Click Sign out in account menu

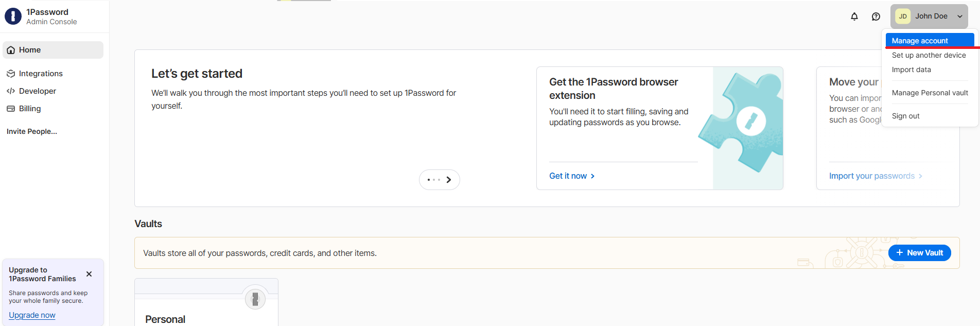905,116
